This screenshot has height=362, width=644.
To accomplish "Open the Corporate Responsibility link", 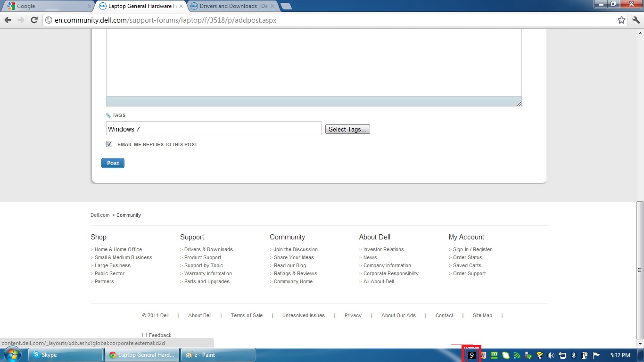I will [x=391, y=273].
